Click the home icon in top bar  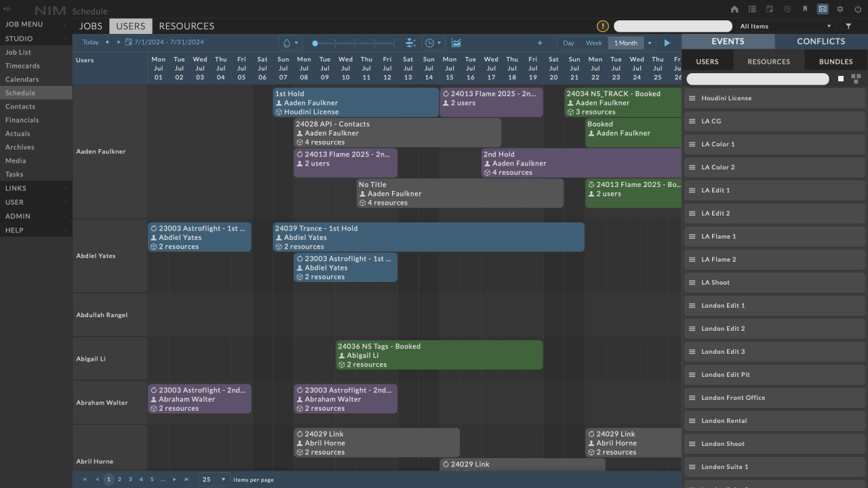734,9
